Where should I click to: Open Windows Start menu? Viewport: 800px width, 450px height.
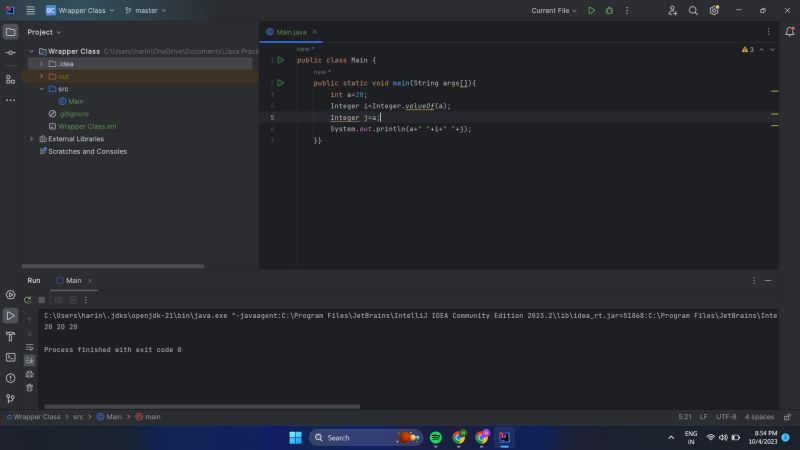click(295, 438)
